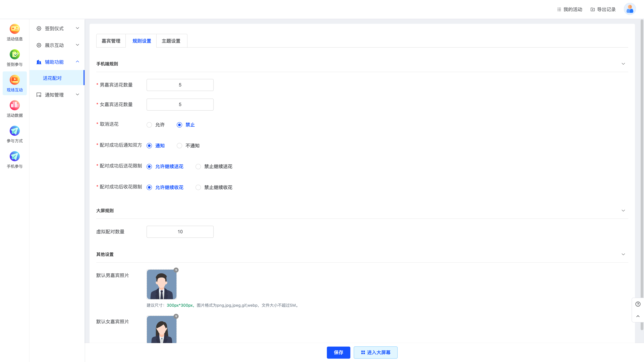Click the back-to-top arrow icon
Image resolution: width=644 pixels, height=362 pixels.
click(638, 316)
